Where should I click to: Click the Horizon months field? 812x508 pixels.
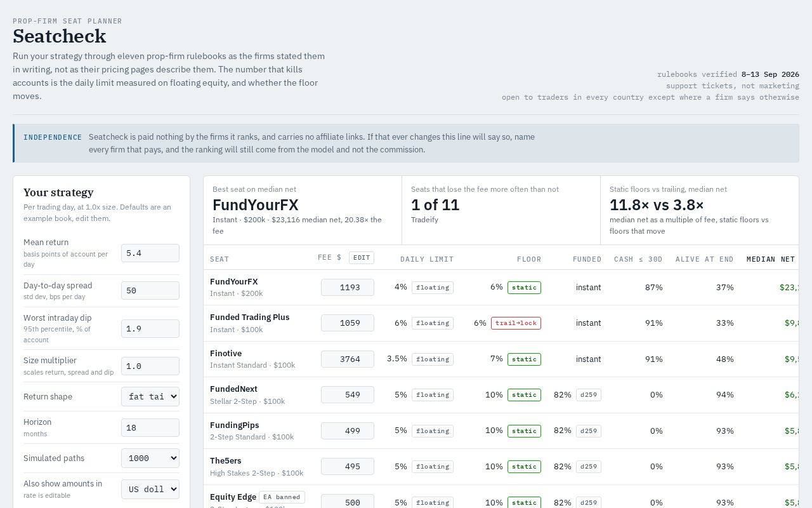tap(150, 427)
